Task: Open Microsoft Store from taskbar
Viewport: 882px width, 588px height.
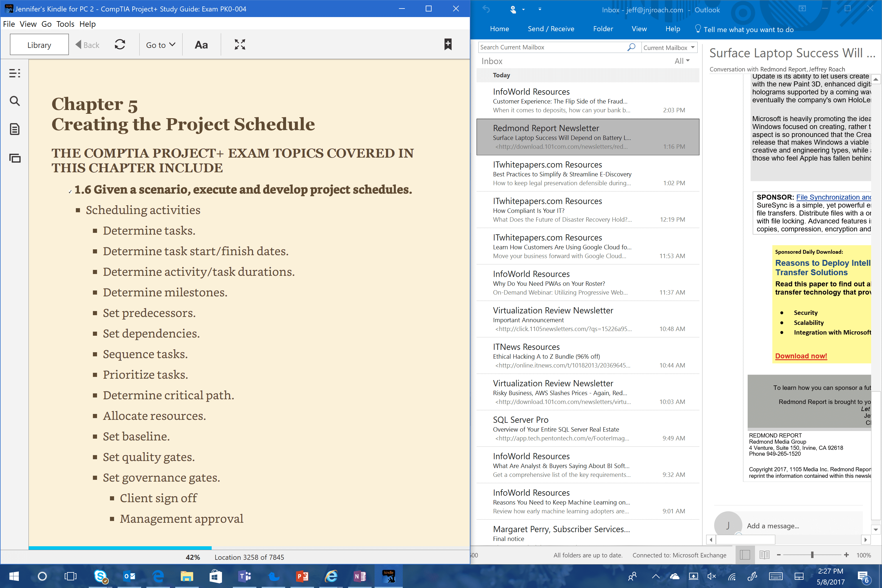Action: point(216,576)
